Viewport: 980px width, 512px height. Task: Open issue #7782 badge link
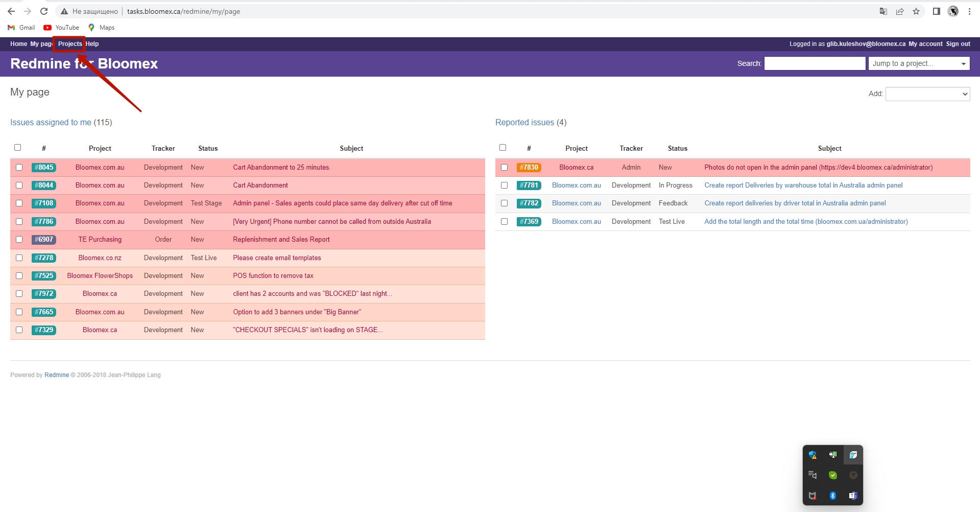pos(529,203)
